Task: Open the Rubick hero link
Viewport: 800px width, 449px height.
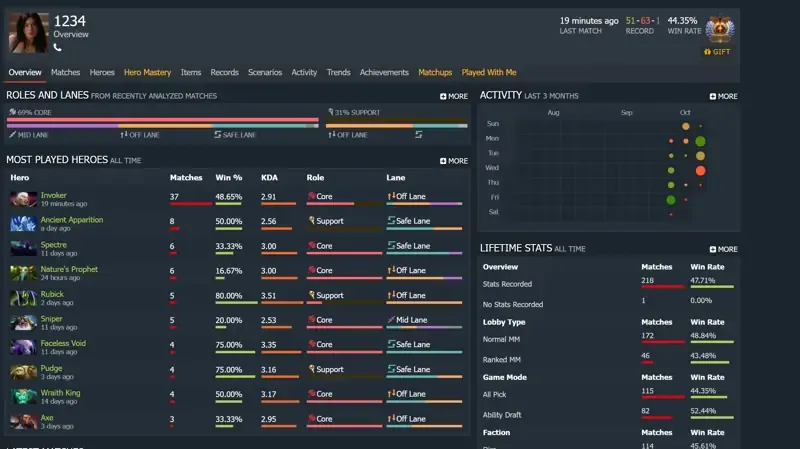Action: pyautogui.click(x=52, y=294)
